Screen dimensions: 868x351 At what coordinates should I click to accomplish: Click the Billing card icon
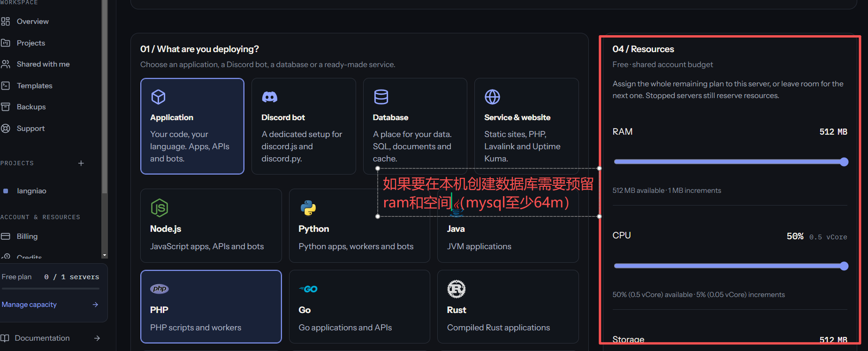6,237
